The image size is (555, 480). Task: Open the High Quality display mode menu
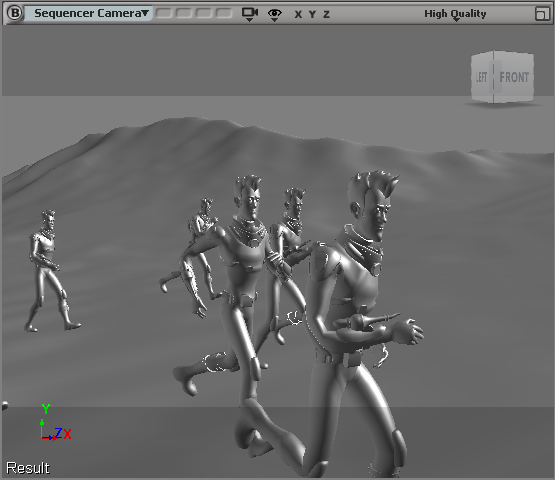point(455,15)
